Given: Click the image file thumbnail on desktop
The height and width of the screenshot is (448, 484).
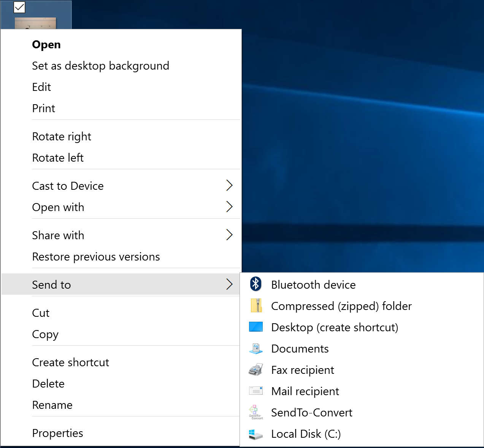Looking at the screenshot, I should click(x=35, y=23).
